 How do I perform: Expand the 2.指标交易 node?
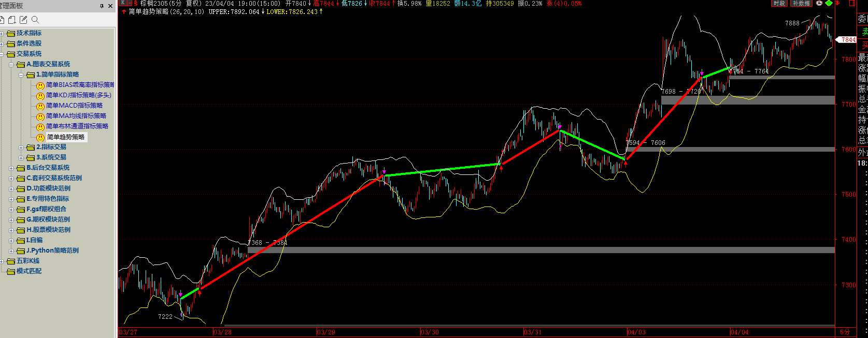[21, 148]
